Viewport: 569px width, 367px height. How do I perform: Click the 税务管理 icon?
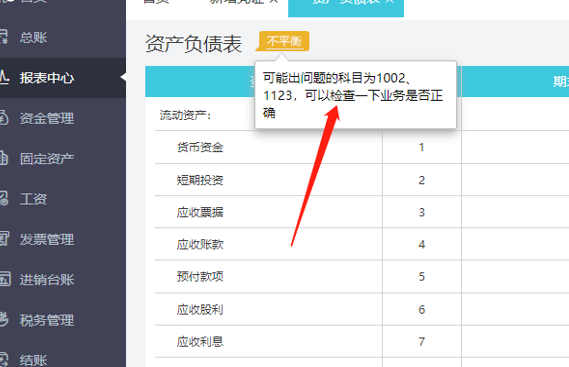click(x=4, y=319)
